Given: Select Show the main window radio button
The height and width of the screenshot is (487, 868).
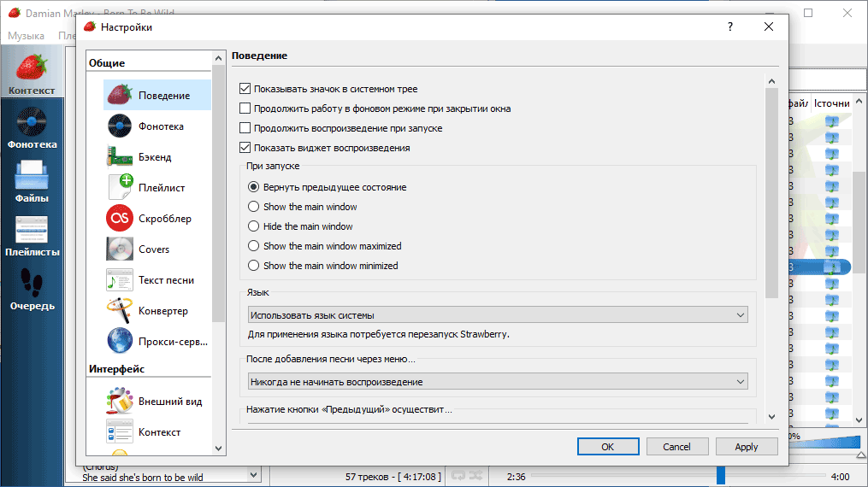Looking at the screenshot, I should tap(253, 207).
